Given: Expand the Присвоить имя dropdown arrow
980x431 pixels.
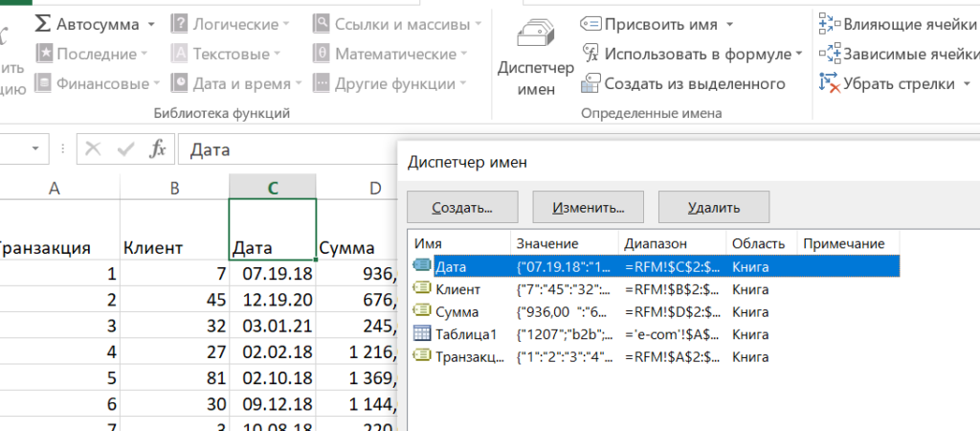Looking at the screenshot, I should [x=729, y=25].
